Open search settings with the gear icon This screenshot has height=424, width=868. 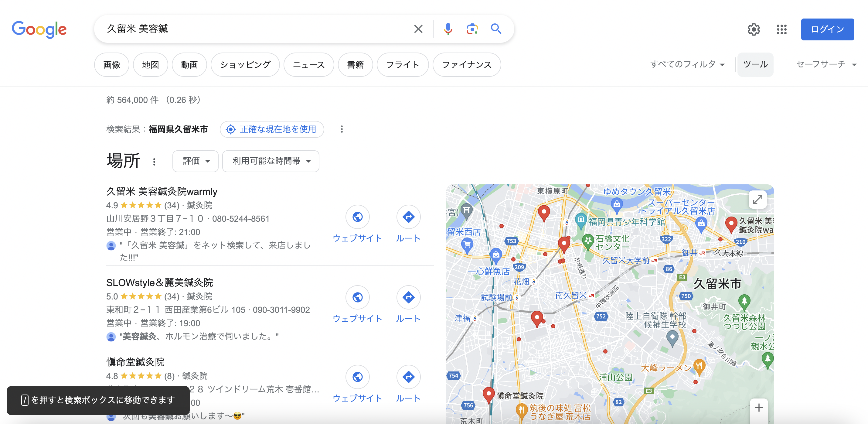click(754, 30)
